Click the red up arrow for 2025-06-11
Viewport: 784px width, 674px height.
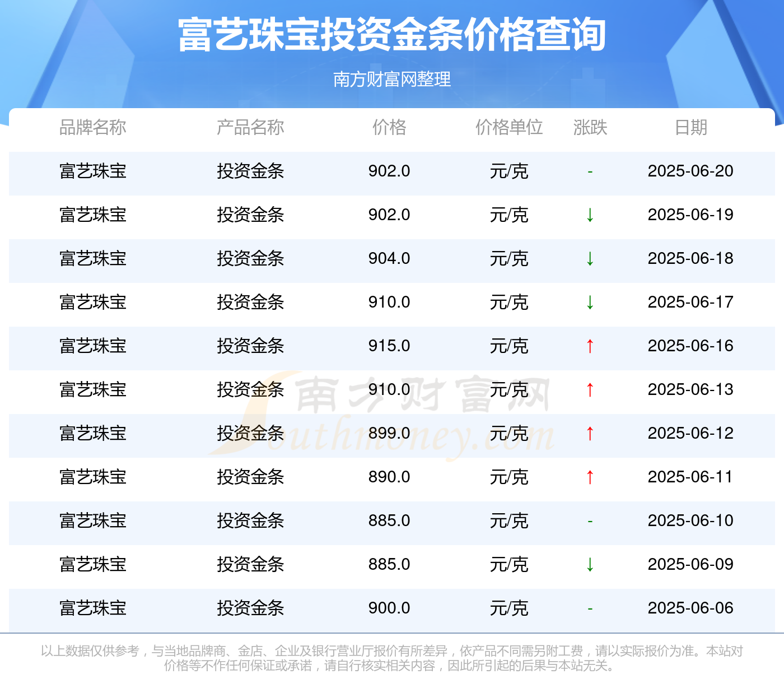[x=590, y=477]
